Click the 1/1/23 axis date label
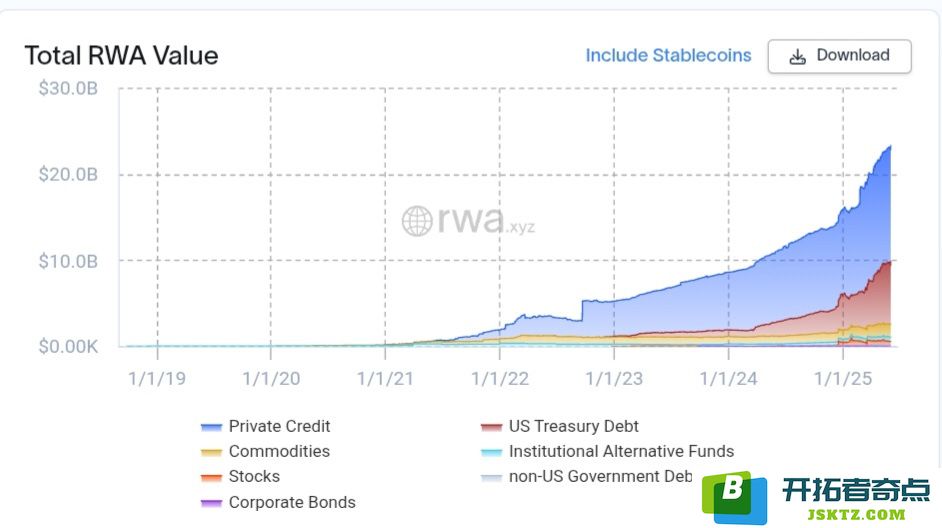942x528 pixels. point(614,378)
